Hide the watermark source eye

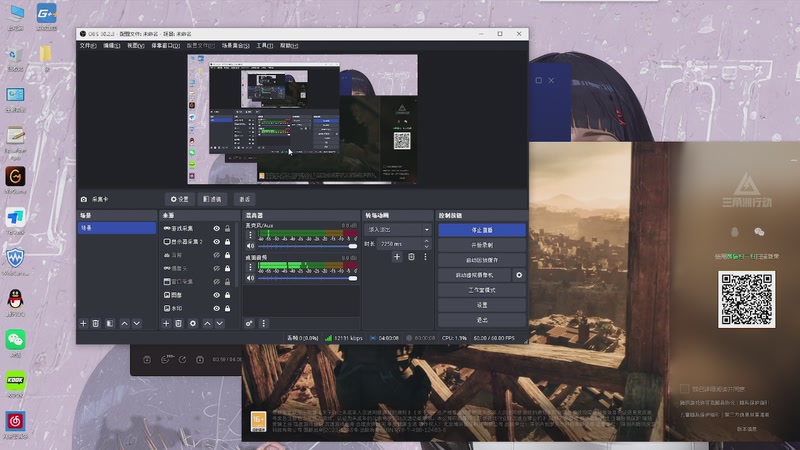217,308
